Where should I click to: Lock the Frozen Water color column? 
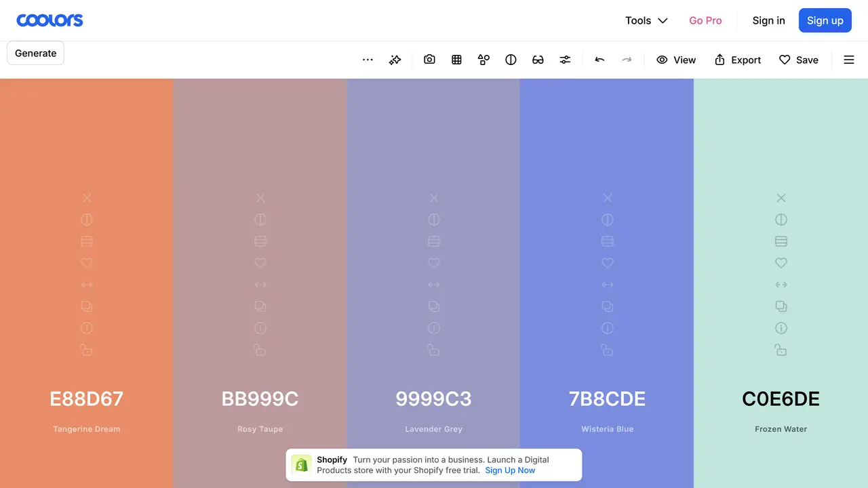781,350
